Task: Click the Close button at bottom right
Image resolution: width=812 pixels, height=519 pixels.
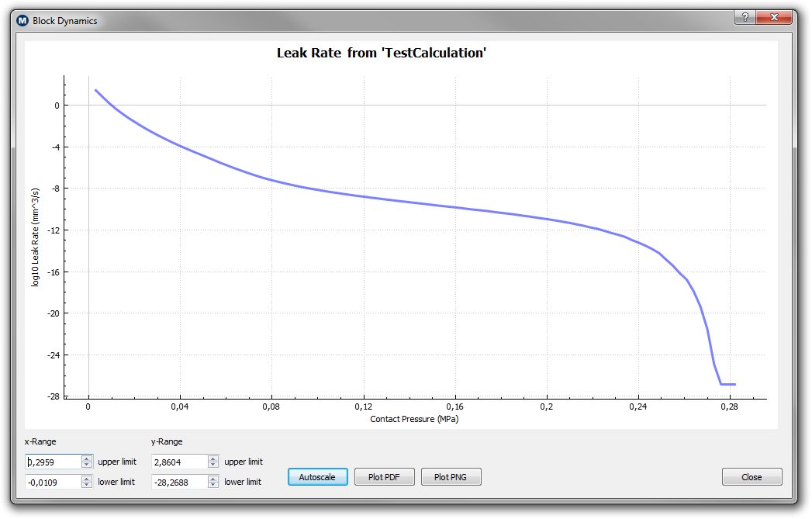Action: tap(752, 477)
